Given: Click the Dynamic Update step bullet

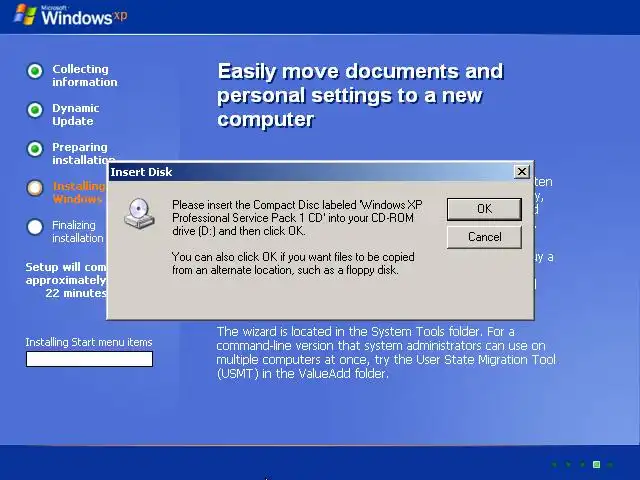Looking at the screenshot, I should [35, 110].
